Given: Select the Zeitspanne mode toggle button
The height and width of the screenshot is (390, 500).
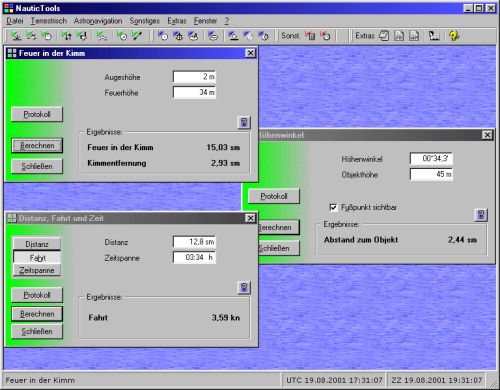Looking at the screenshot, I should 37,270.
